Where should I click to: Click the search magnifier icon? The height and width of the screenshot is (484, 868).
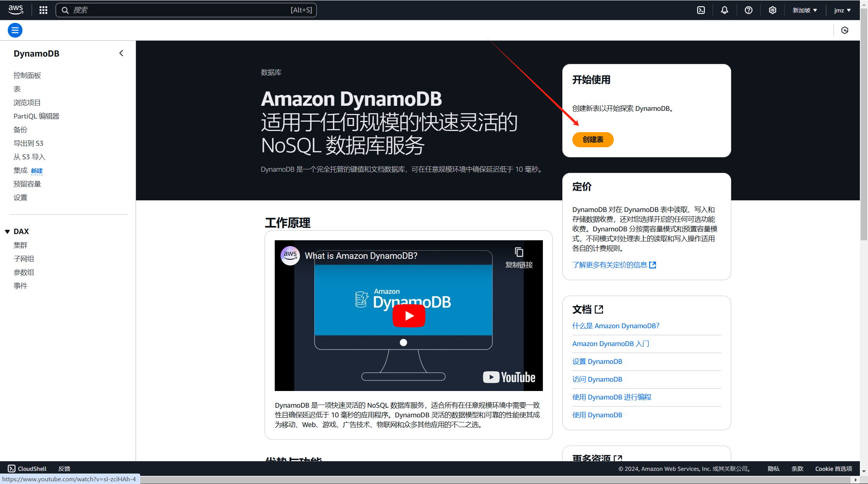point(65,10)
